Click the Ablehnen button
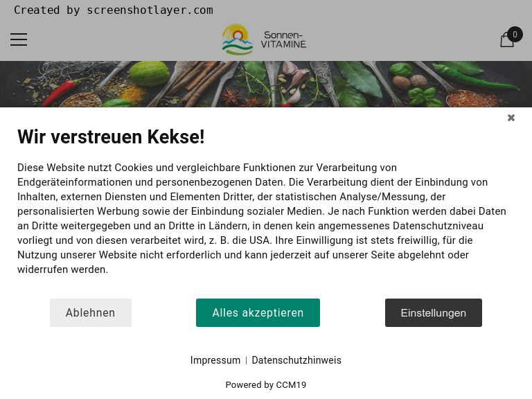This screenshot has height=399, width=532. 91,312
